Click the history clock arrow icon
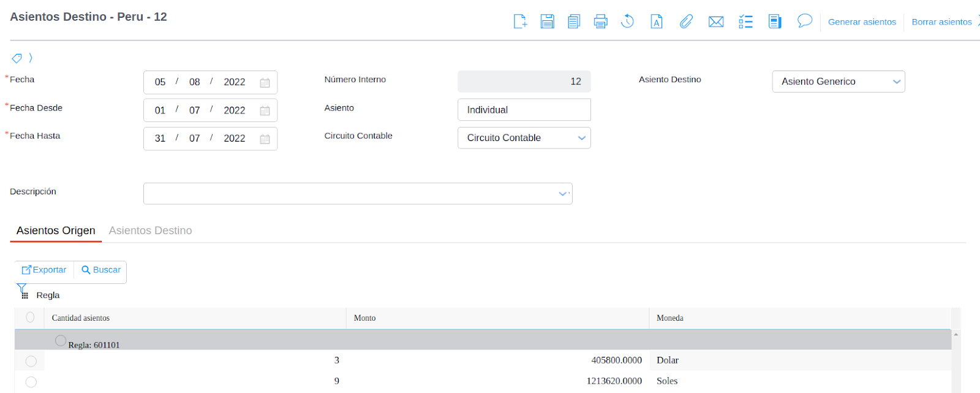 click(x=627, y=21)
